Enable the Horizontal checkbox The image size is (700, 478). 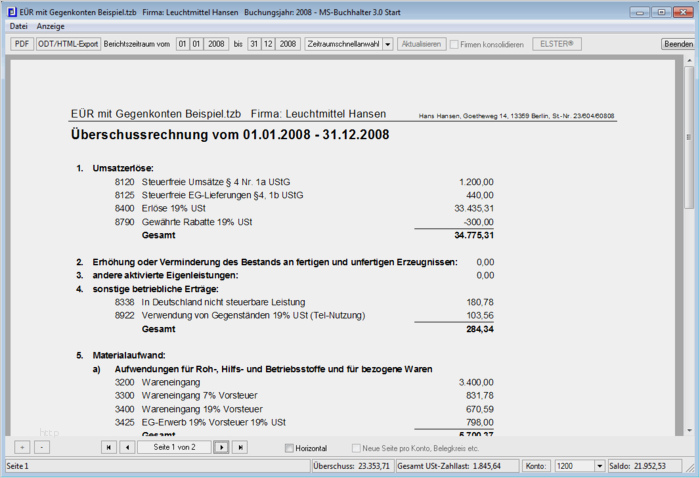click(289, 448)
